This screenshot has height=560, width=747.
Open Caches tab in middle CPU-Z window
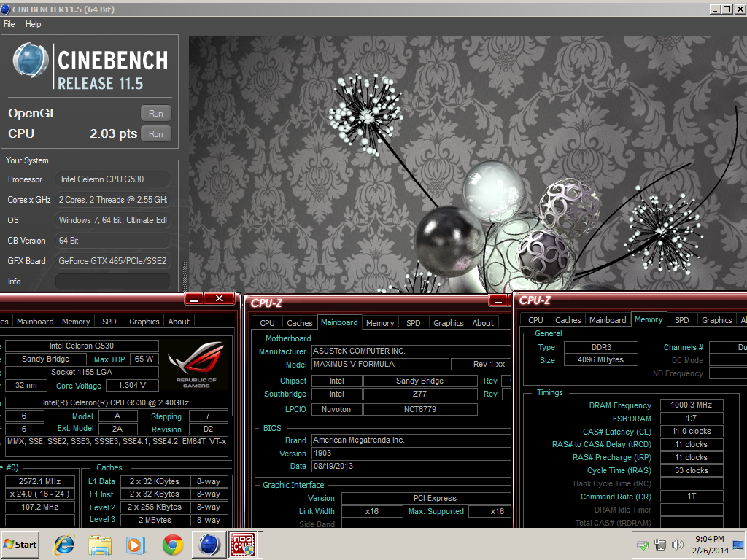[x=300, y=323]
